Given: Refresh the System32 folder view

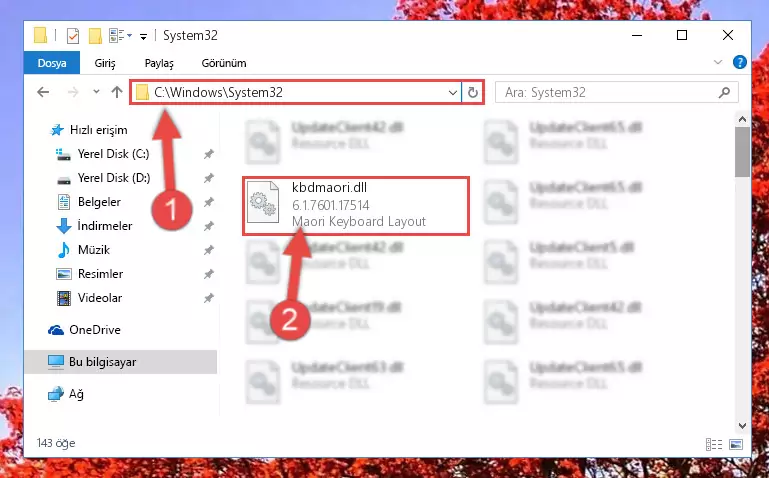Looking at the screenshot, I should tap(473, 92).
